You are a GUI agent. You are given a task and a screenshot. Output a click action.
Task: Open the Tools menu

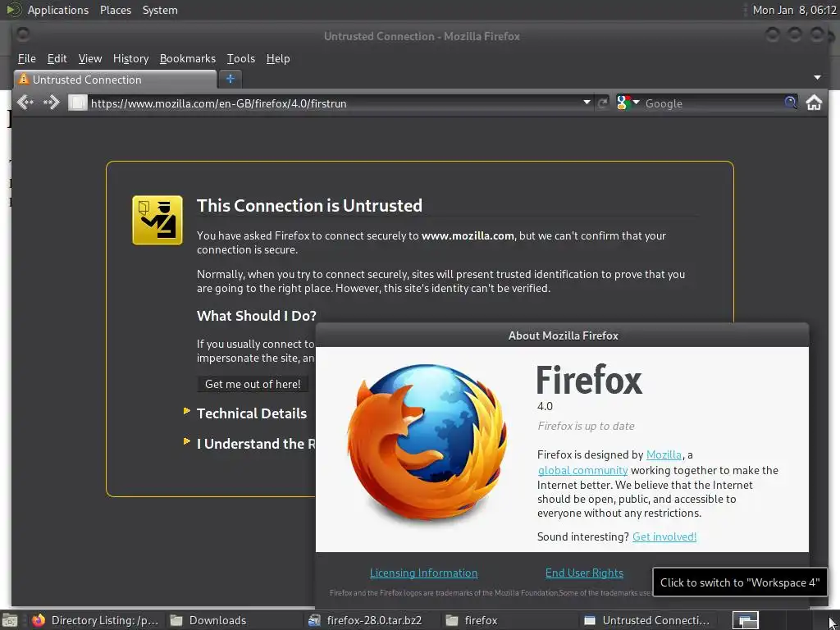(240, 58)
